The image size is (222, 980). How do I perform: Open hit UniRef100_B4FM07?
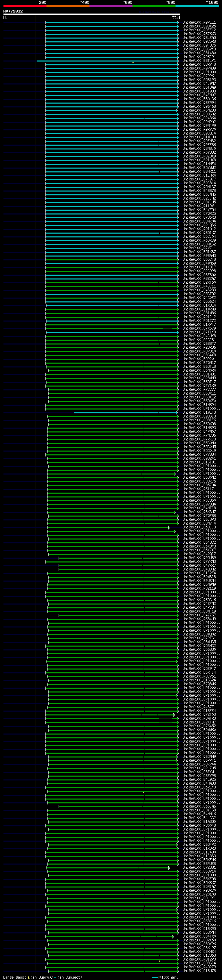click(199, 95)
